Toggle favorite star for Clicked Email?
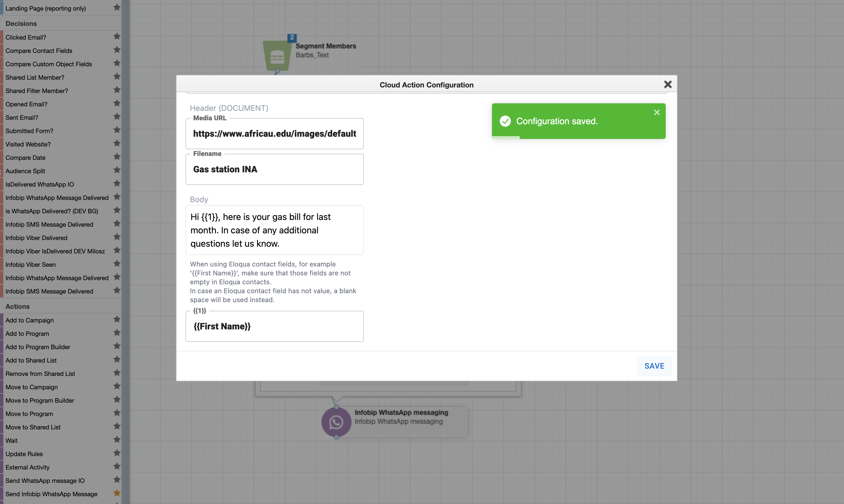 click(117, 36)
